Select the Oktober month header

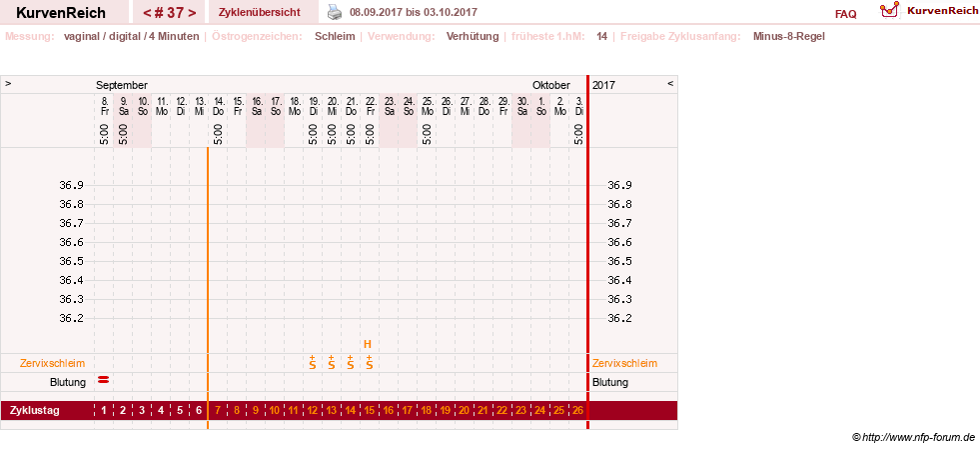pyautogui.click(x=551, y=85)
